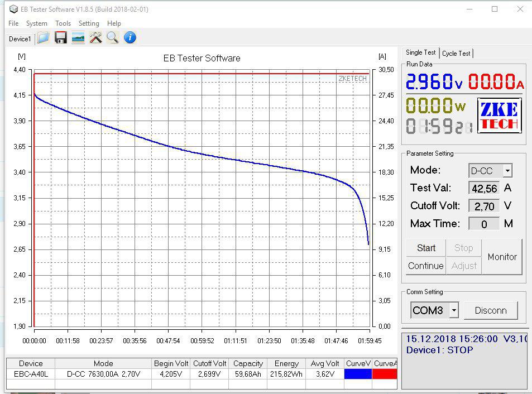This screenshot has height=394, width=532.
Task: Click the EB Tester app title icon
Action: click(x=13, y=9)
